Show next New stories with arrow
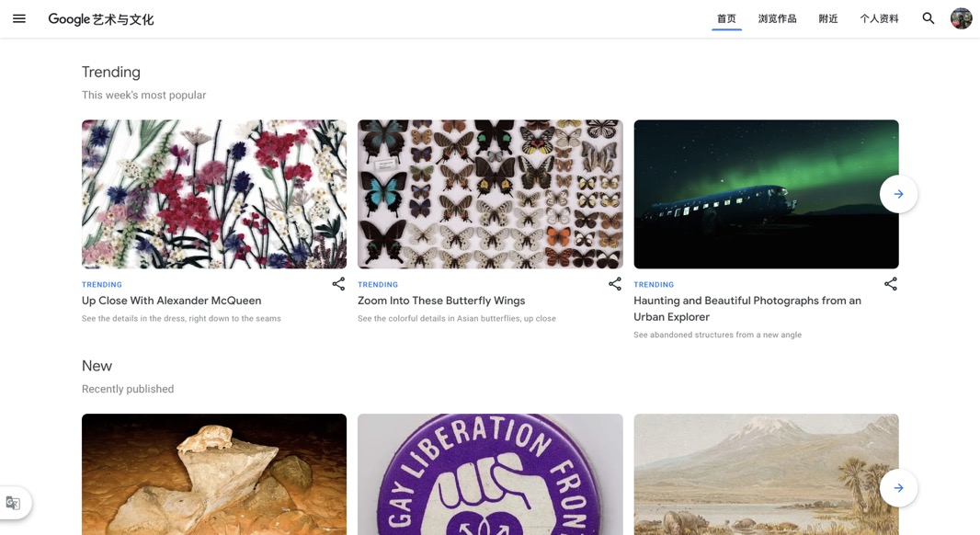This screenshot has width=980, height=535. [898, 488]
